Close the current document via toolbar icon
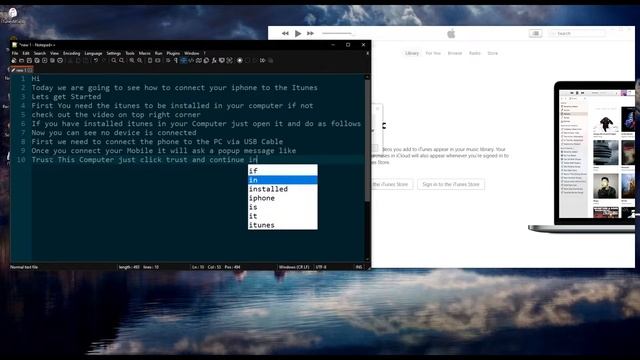Image resolution: width=640 pixels, height=360 pixels. click(44, 60)
